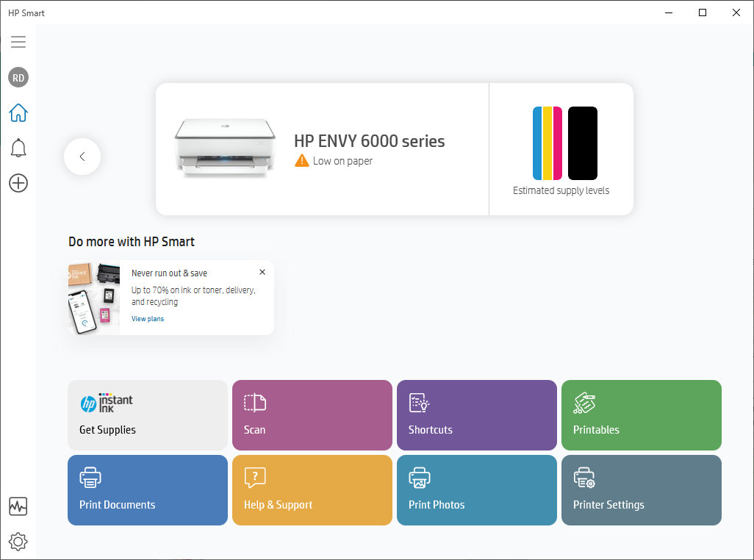Click the black ink level bar
Screen dimensions: 754x560
coord(582,143)
